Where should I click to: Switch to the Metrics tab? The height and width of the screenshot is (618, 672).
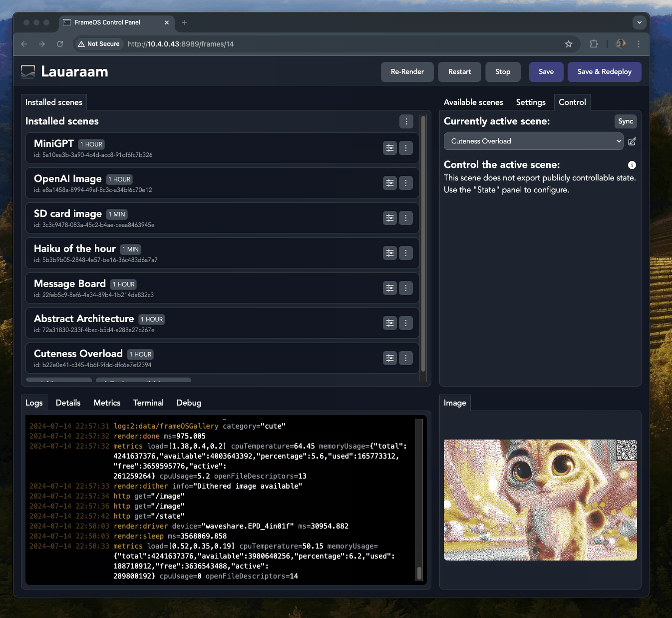click(x=107, y=403)
